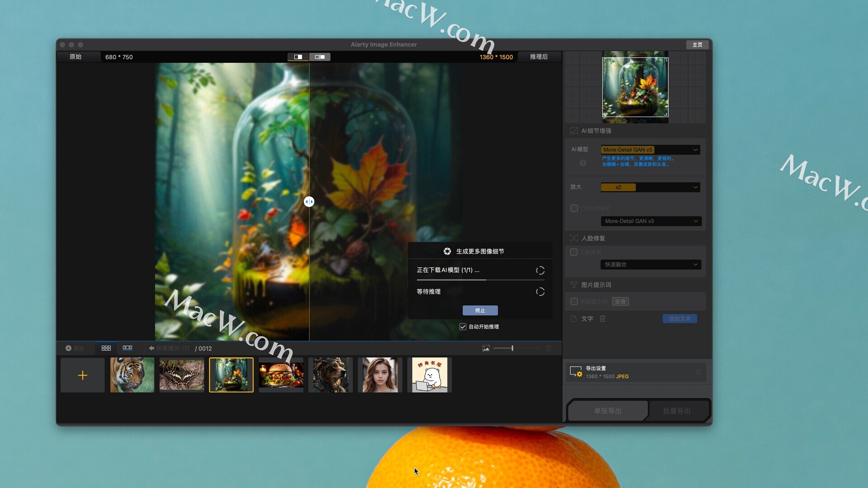Add image with the large plus tile

click(83, 375)
